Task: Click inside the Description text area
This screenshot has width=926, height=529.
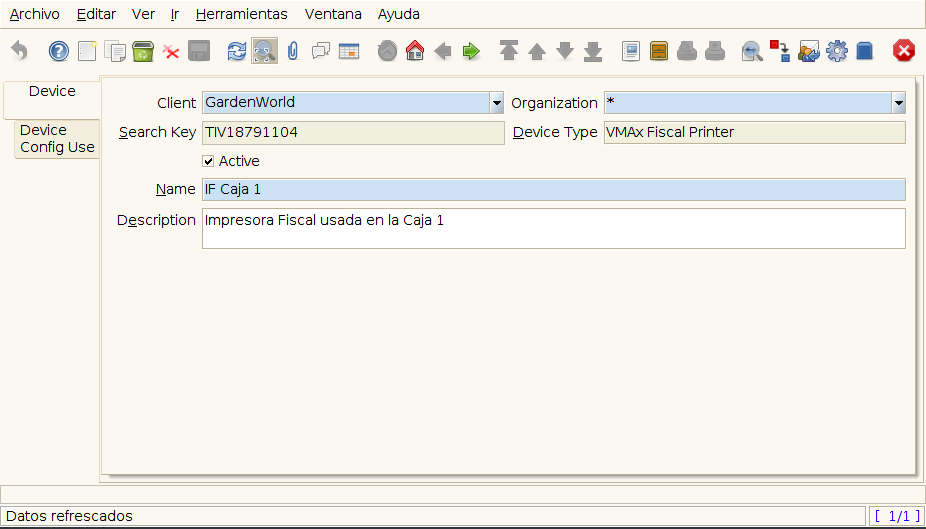Action: (553, 228)
